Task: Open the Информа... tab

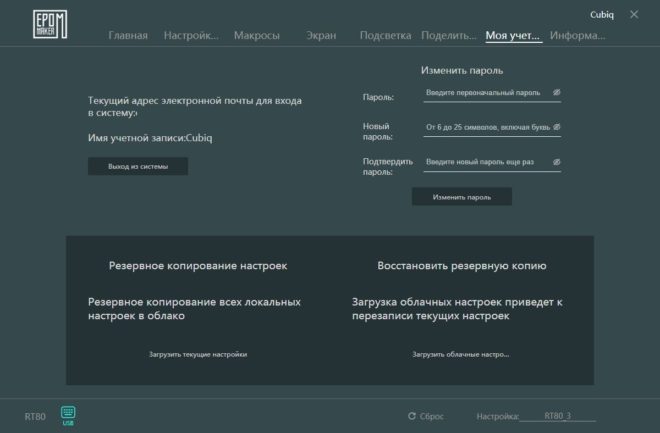Action: click(x=578, y=35)
